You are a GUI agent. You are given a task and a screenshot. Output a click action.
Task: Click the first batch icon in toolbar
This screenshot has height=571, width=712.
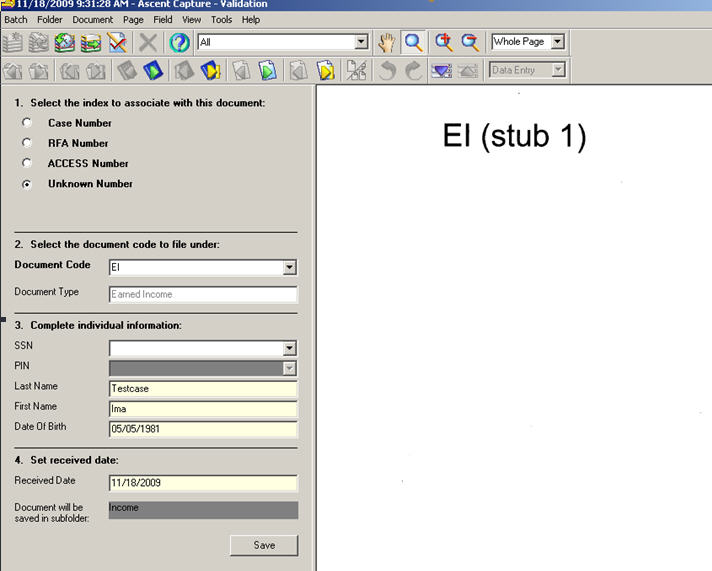pos(13,42)
